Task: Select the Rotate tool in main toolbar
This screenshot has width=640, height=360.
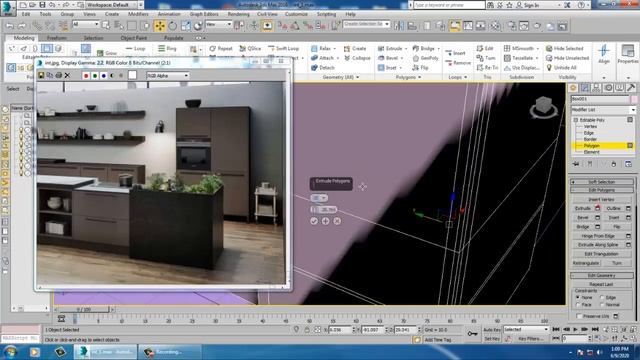Action: point(173,26)
